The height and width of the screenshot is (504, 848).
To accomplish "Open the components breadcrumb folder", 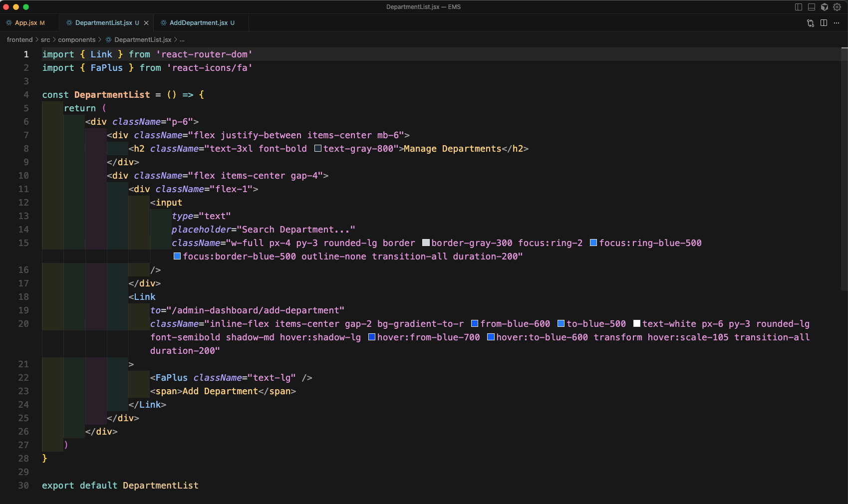I will tap(77, 40).
